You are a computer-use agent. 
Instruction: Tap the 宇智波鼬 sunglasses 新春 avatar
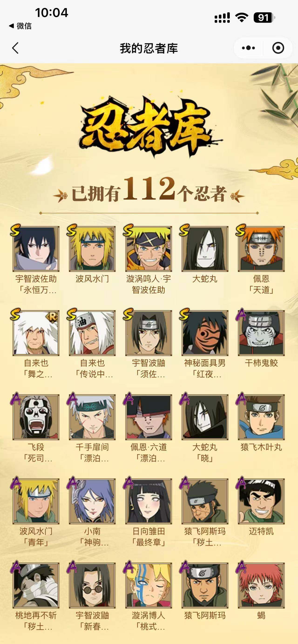click(92, 585)
